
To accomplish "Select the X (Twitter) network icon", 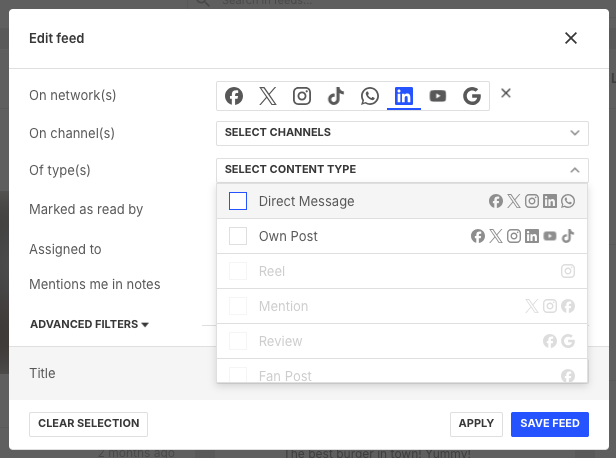I will click(268, 96).
